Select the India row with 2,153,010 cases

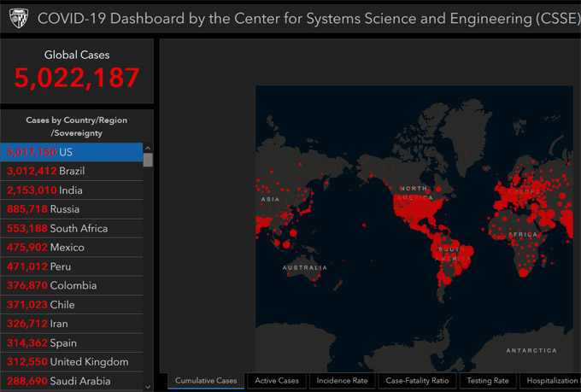(x=72, y=190)
